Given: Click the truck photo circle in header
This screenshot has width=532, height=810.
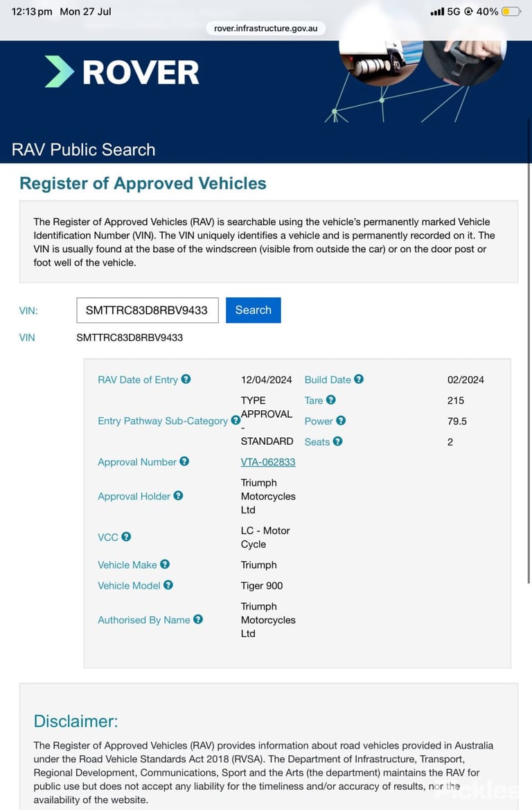Looking at the screenshot, I should click(x=381, y=62).
